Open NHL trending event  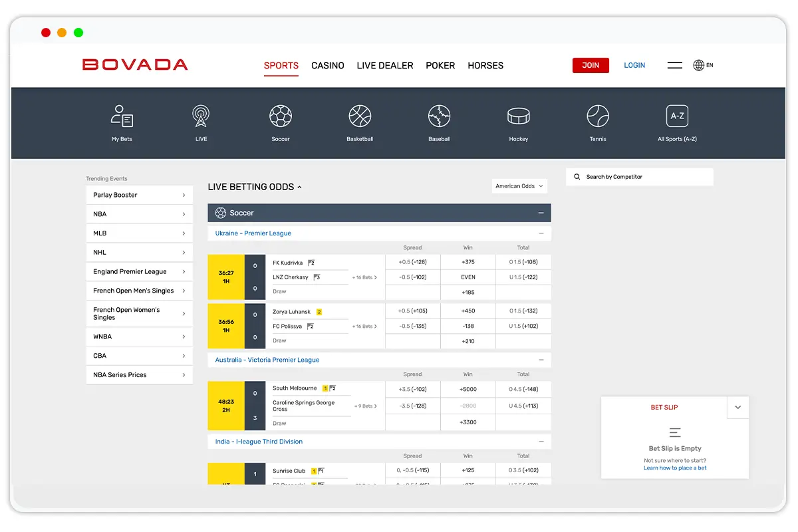pyautogui.click(x=140, y=253)
